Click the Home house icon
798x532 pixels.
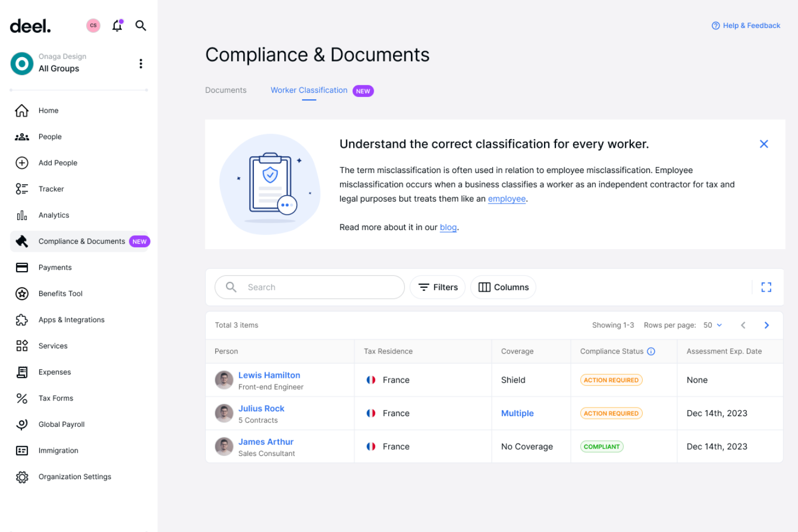[x=22, y=110]
